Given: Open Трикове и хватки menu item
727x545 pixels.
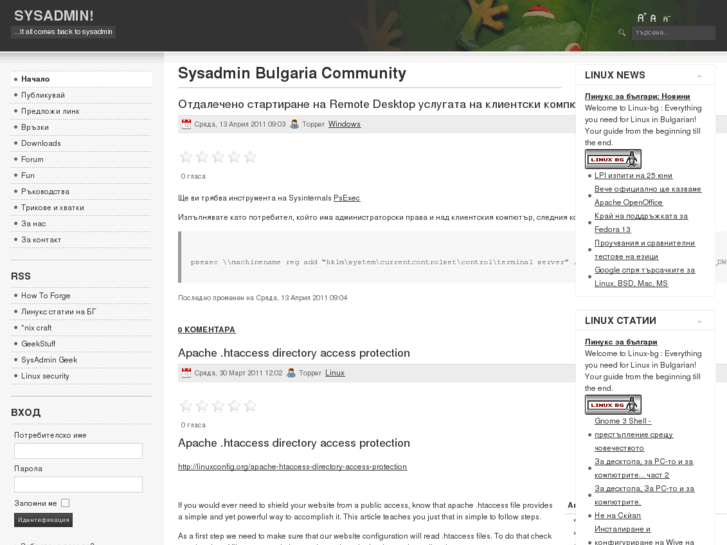Looking at the screenshot, I should tap(81, 207).
